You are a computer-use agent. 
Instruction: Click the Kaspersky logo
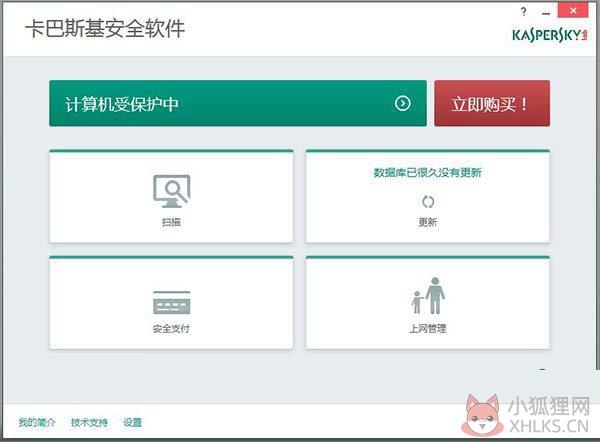(x=549, y=35)
